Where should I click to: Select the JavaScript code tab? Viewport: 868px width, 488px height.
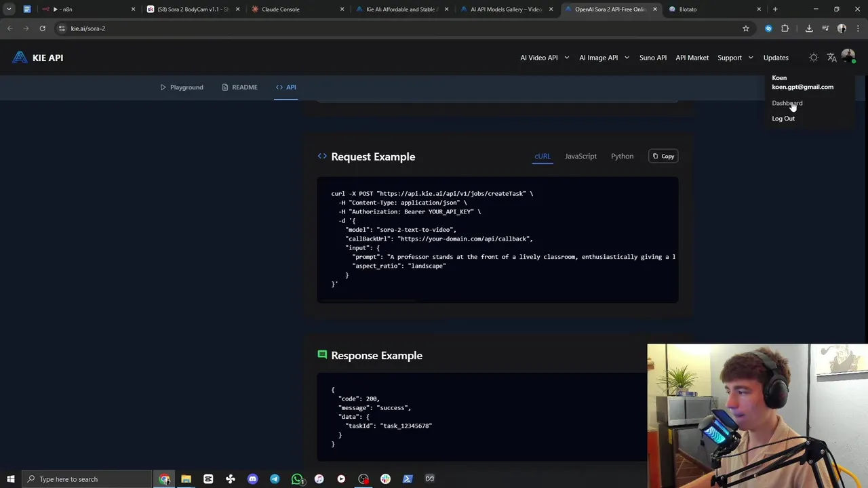tap(580, 157)
